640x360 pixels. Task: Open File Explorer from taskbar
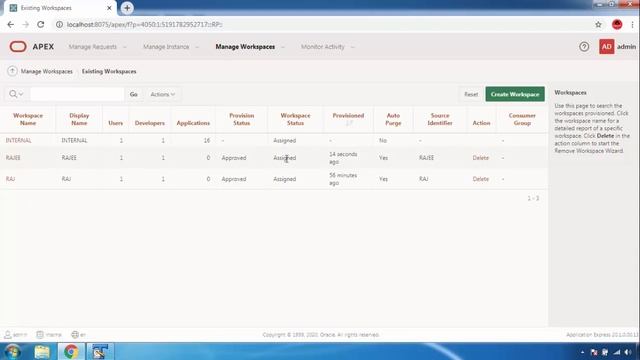tap(42, 351)
